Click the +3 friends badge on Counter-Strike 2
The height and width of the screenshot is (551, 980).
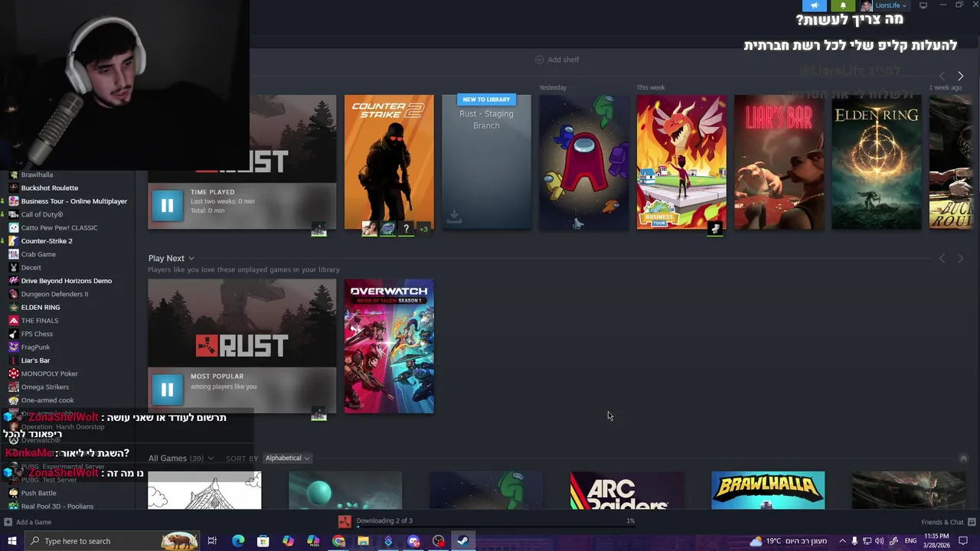pyautogui.click(x=423, y=229)
